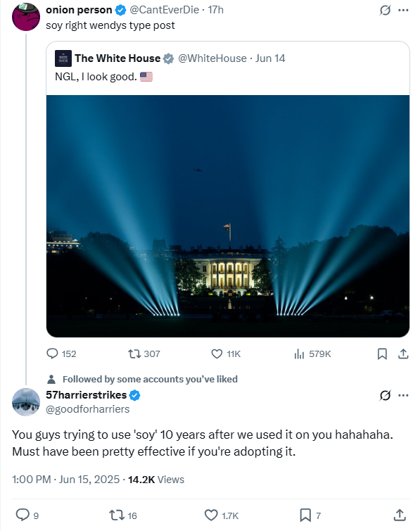This screenshot has height=531, width=420.
Task: Open the quoted White House post header
Action: coord(170,58)
